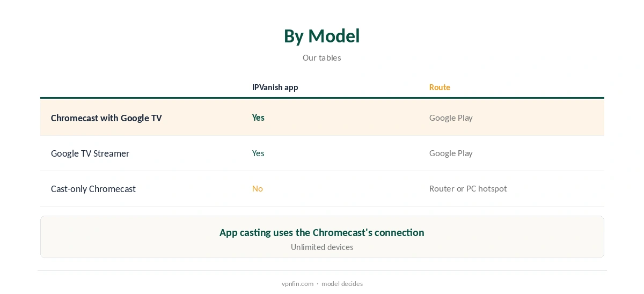
Task: Click "Google Play" in the Google TV Streamer row
Action: [451, 153]
